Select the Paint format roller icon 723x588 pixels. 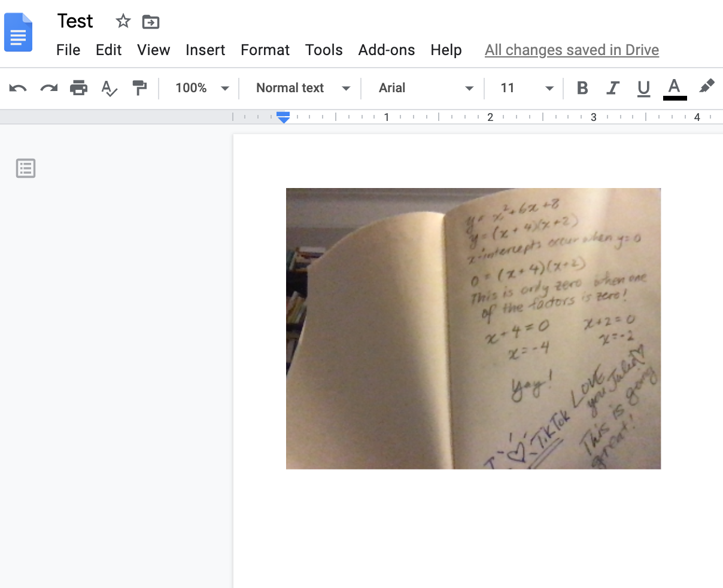pos(139,88)
